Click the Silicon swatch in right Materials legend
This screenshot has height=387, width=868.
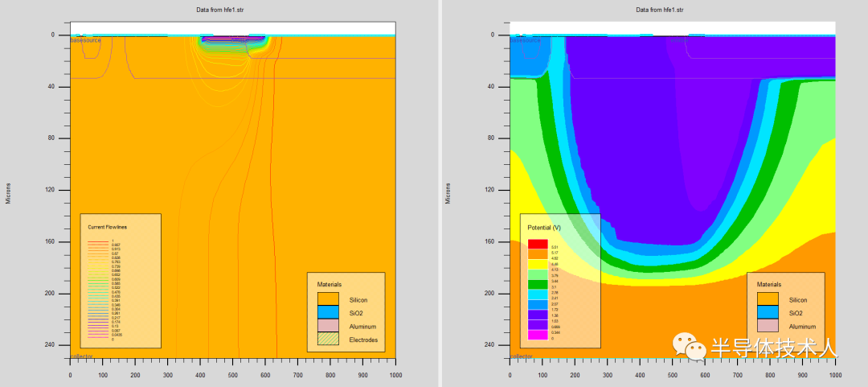(x=768, y=299)
